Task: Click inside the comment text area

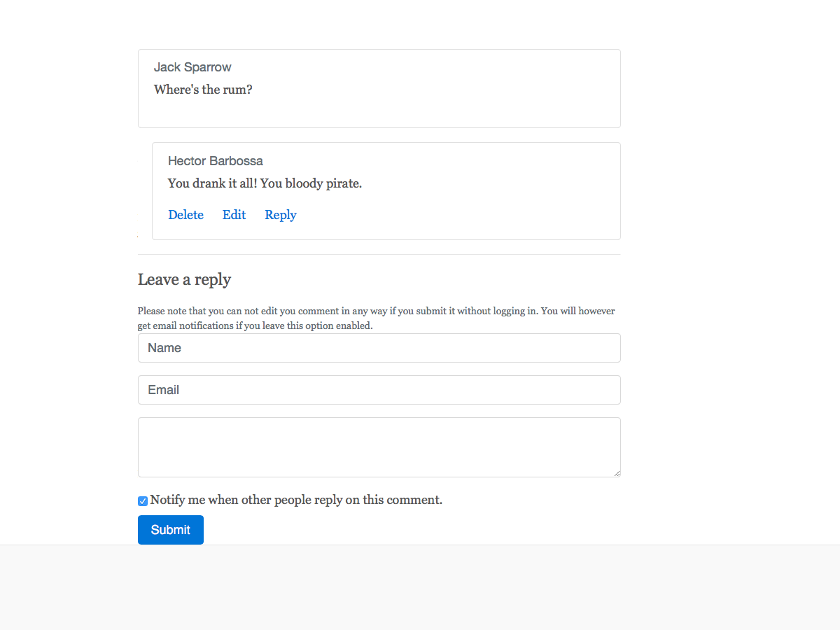Action: pyautogui.click(x=379, y=447)
